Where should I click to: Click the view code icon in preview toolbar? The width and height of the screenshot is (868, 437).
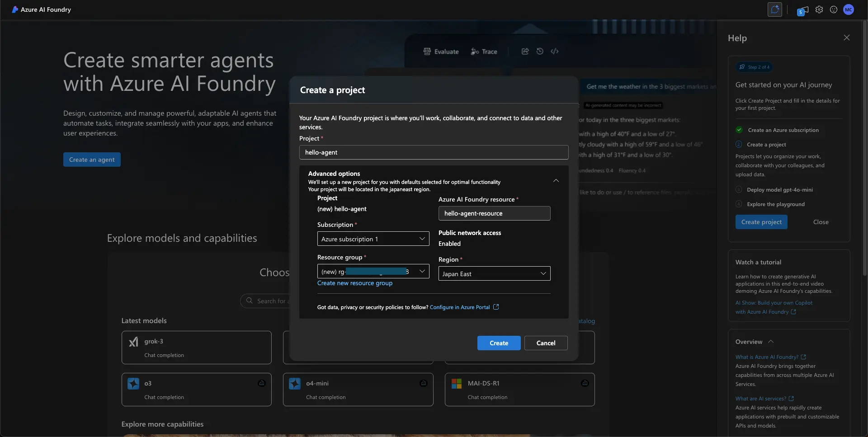tap(555, 52)
